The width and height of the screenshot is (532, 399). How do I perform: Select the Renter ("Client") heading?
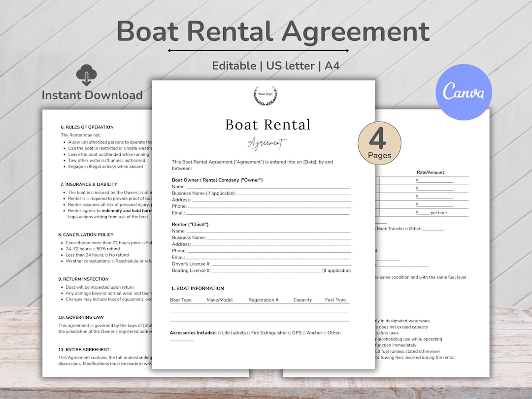pyautogui.click(x=190, y=224)
